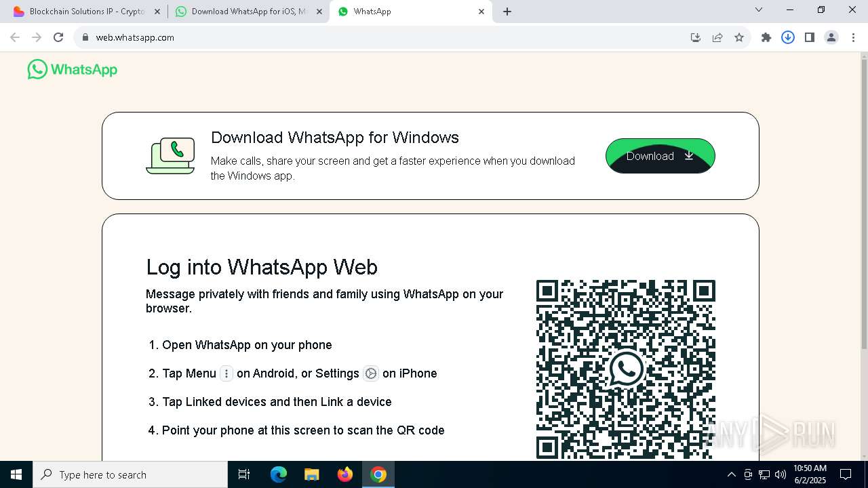868x488 pixels.
Task: Bookmark this page with the star
Action: [739, 37]
